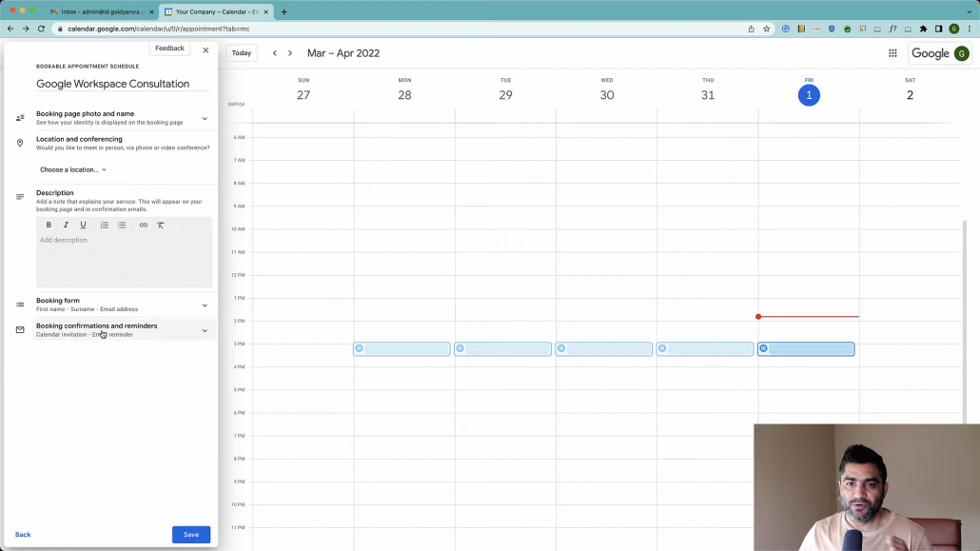Expand the Booking form section

pyautogui.click(x=205, y=305)
